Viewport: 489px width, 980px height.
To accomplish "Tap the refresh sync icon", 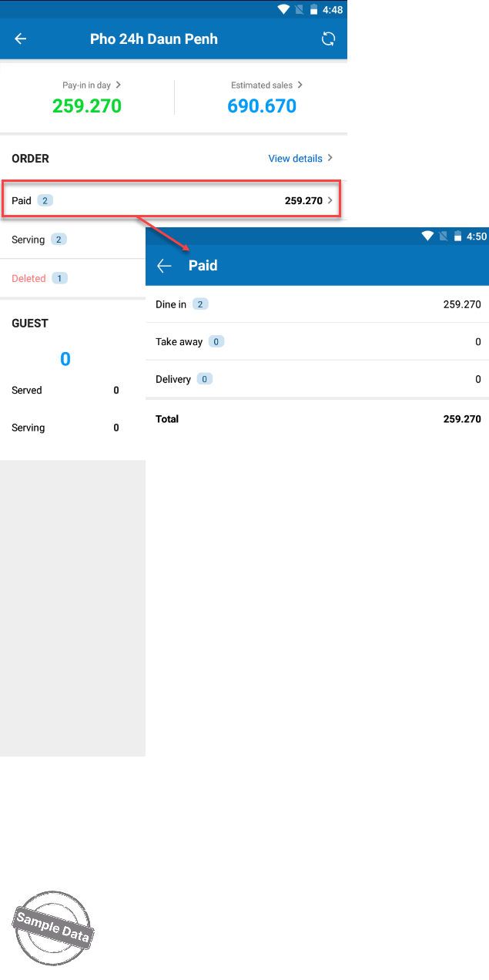I will (x=328, y=39).
